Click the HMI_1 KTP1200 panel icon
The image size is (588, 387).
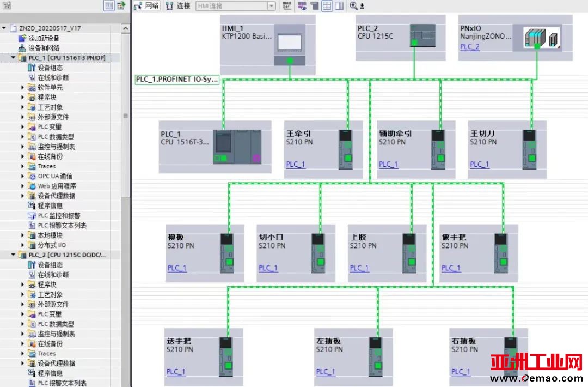click(x=290, y=45)
